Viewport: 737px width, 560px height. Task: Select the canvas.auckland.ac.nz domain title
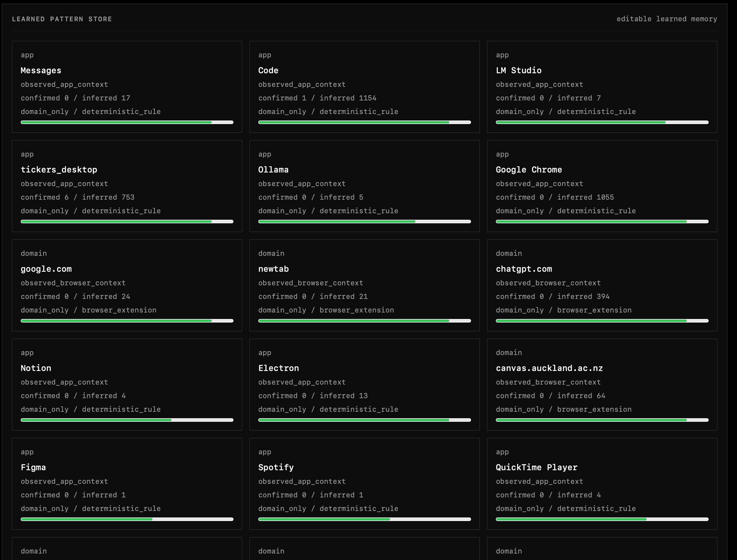click(x=549, y=368)
